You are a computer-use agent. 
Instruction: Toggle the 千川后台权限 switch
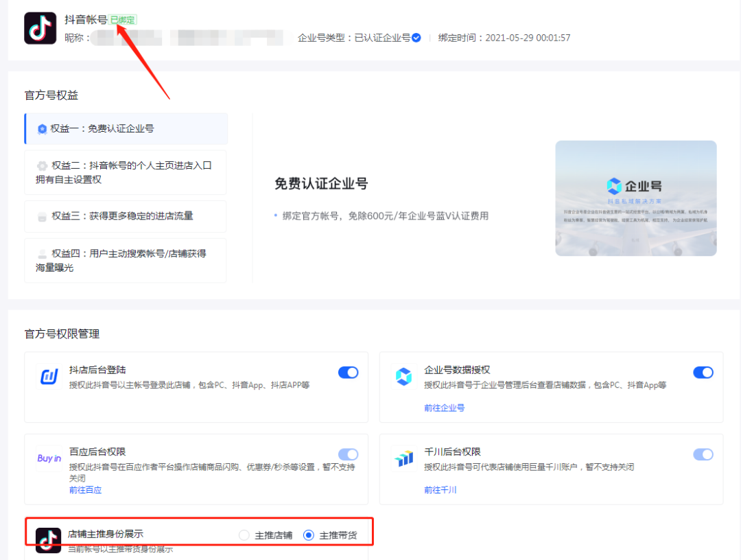tap(703, 454)
